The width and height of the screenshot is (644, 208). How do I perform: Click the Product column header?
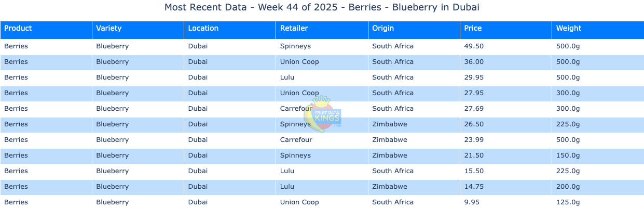coord(18,29)
